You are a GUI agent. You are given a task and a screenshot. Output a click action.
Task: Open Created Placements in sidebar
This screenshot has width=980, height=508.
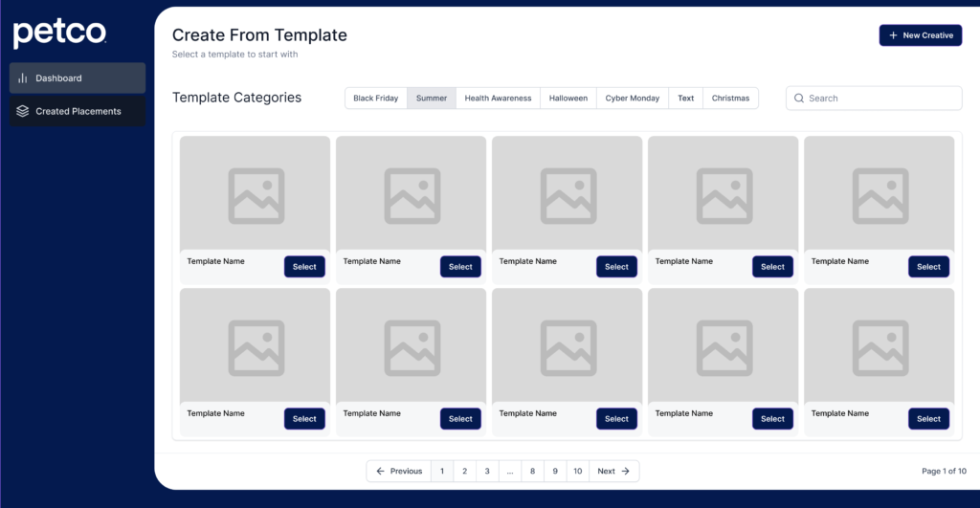pyautogui.click(x=78, y=111)
